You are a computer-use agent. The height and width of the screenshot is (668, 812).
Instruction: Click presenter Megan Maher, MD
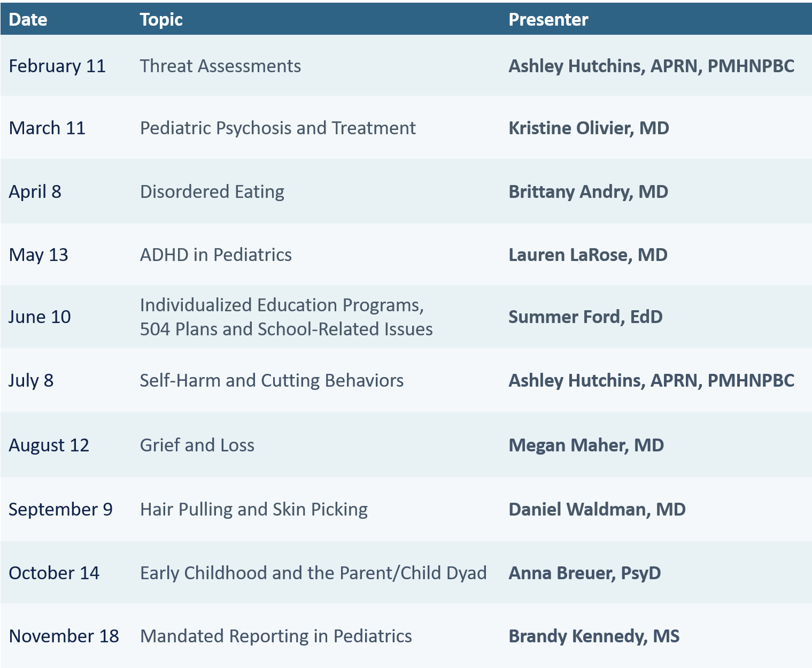pos(586,446)
